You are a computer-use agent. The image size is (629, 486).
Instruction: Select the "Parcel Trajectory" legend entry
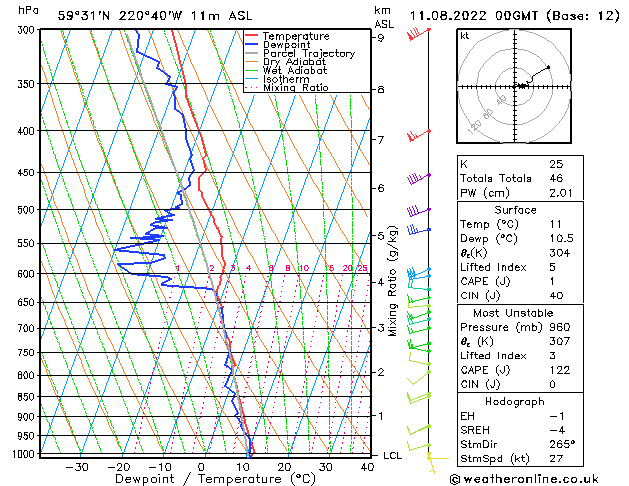[309, 53]
